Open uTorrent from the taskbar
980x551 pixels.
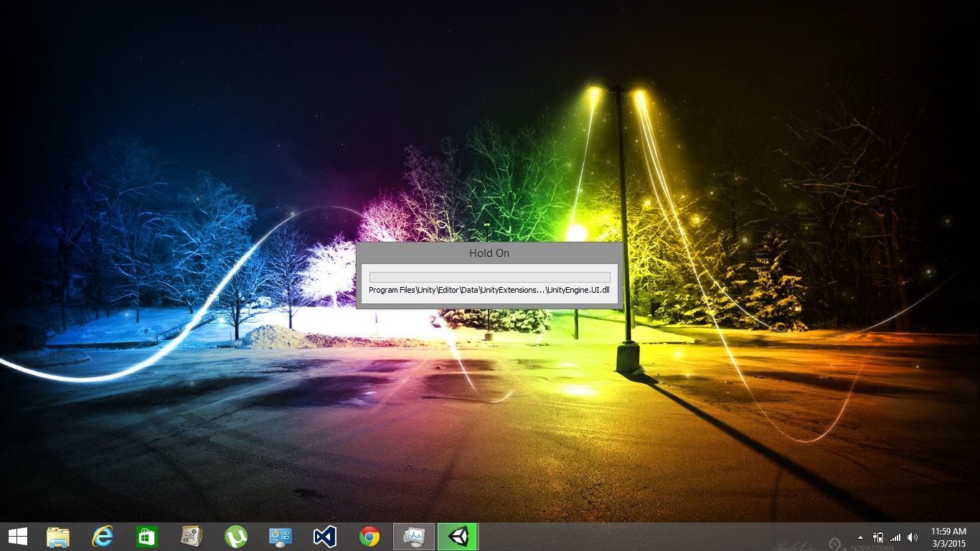click(x=236, y=537)
